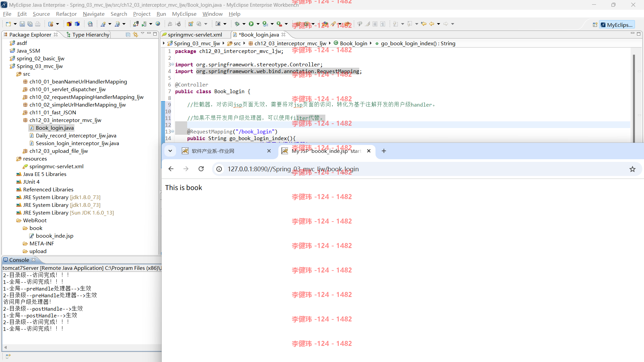The height and width of the screenshot is (362, 644).
Task: Toggle Link with Editor in Package Explorer
Action: tap(136, 35)
